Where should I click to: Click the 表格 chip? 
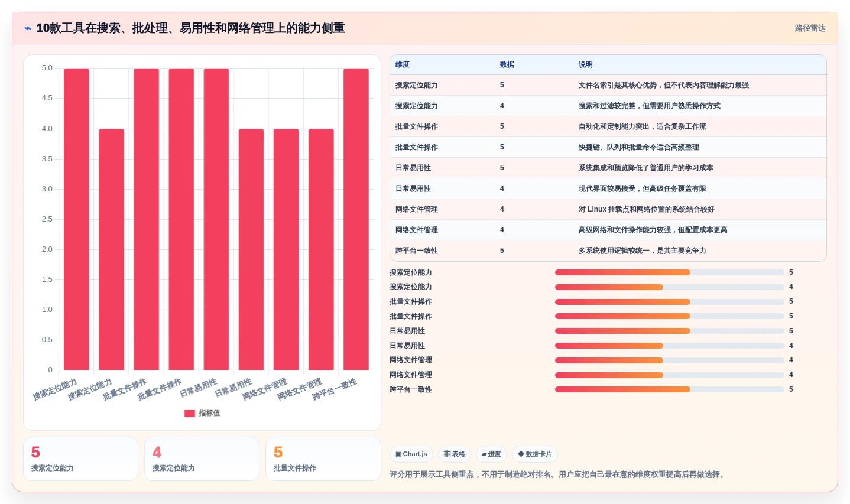click(455, 454)
